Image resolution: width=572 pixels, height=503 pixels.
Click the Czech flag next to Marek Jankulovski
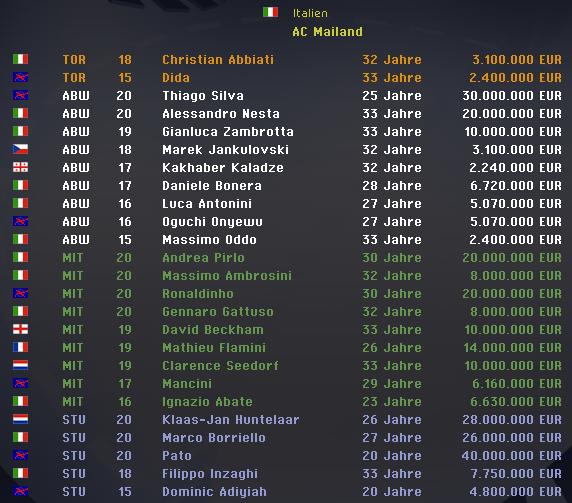[x=20, y=149]
